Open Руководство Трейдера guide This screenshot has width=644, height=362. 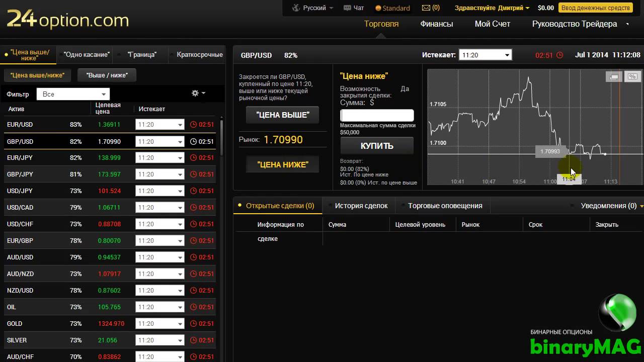point(575,24)
